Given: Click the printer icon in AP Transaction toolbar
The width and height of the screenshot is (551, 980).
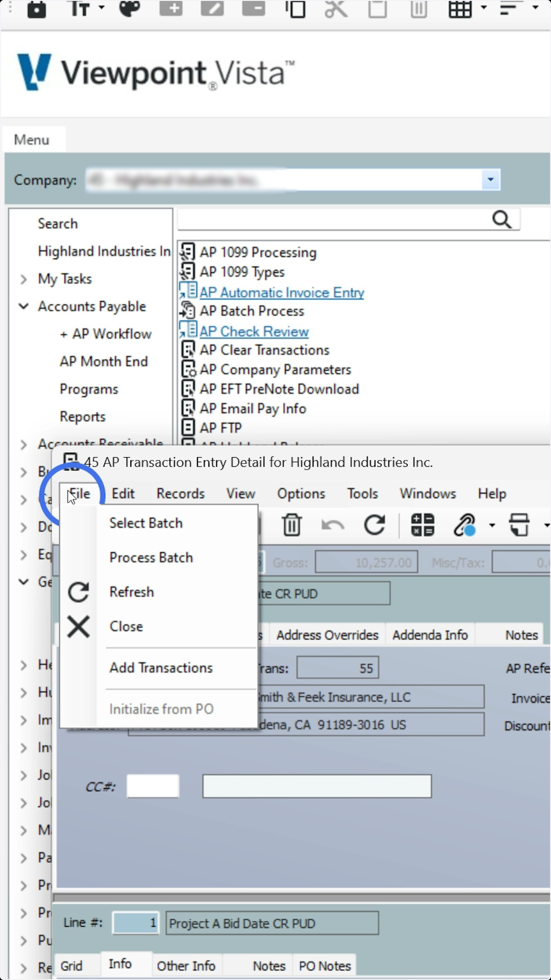Looking at the screenshot, I should 519,525.
